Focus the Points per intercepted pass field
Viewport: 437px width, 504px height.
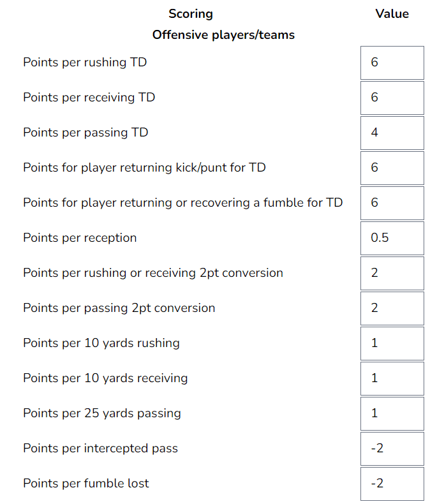tap(392, 448)
